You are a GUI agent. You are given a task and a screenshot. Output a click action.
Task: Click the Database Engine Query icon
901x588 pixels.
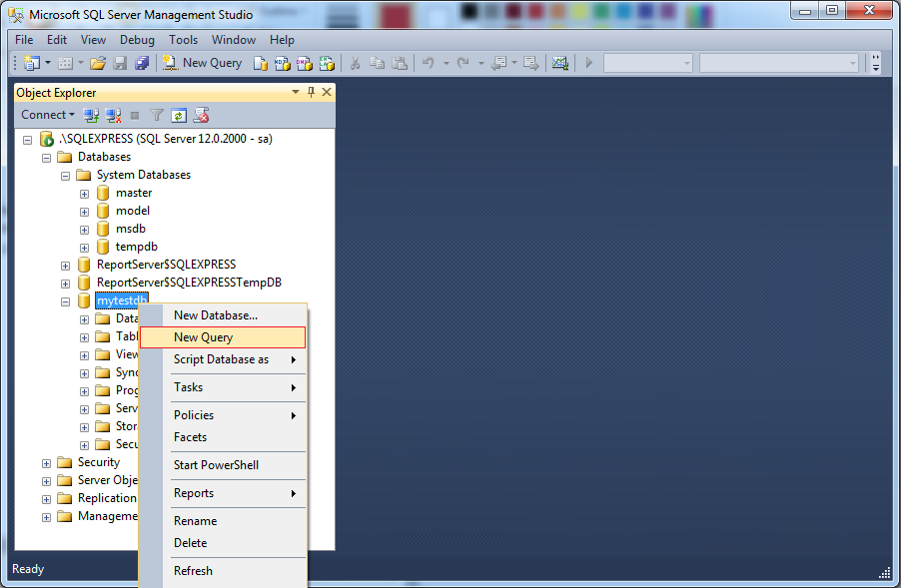tap(261, 63)
